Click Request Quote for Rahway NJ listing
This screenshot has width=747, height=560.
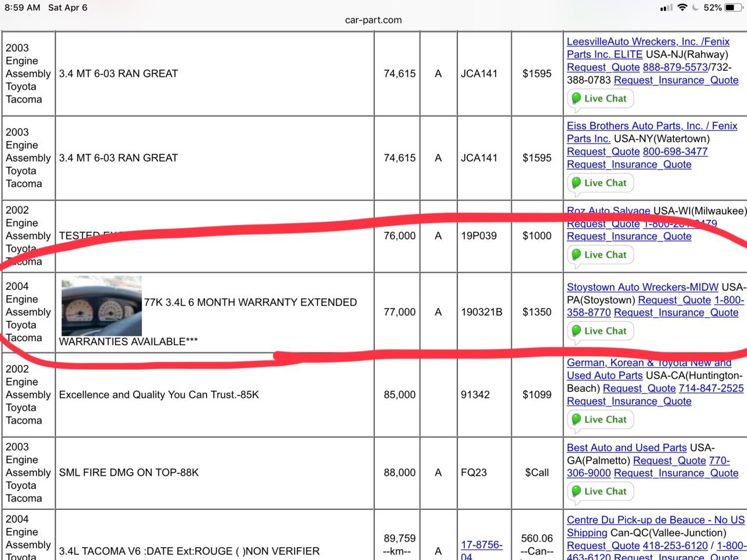pos(603,67)
